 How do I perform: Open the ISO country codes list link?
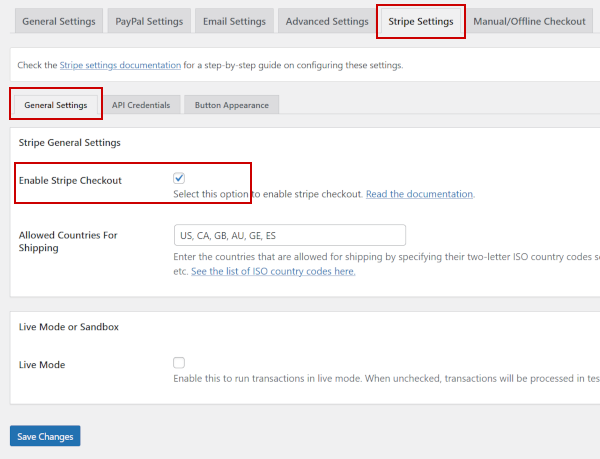click(x=273, y=271)
